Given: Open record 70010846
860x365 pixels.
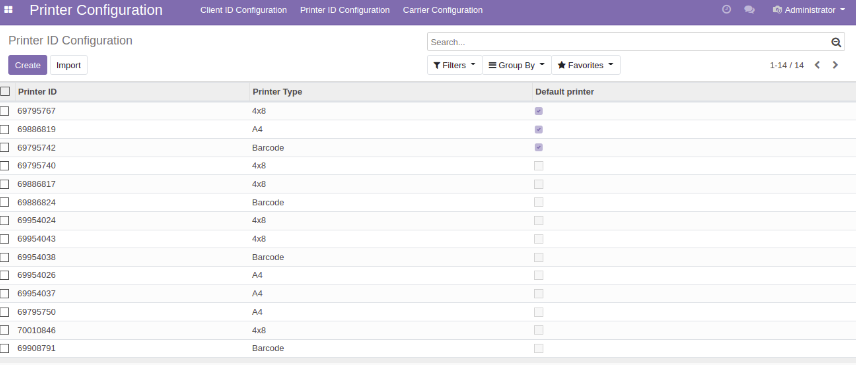Looking at the screenshot, I should 36,330.
